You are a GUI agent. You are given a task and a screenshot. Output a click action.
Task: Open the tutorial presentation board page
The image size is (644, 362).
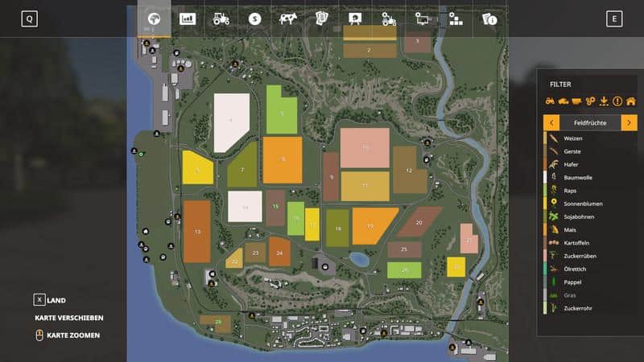click(355, 19)
